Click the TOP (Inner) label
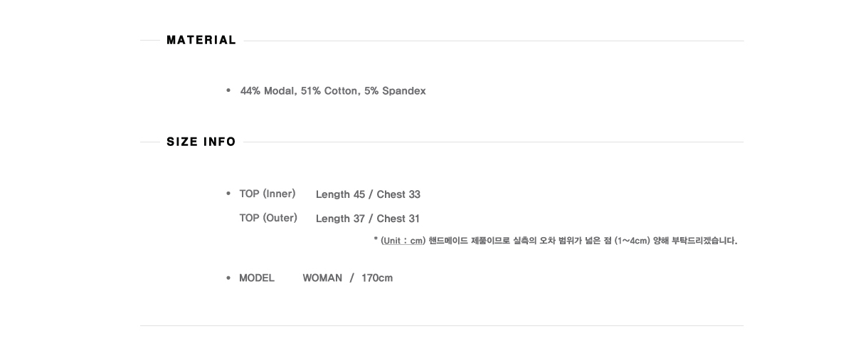868x356 pixels. pyautogui.click(x=268, y=194)
